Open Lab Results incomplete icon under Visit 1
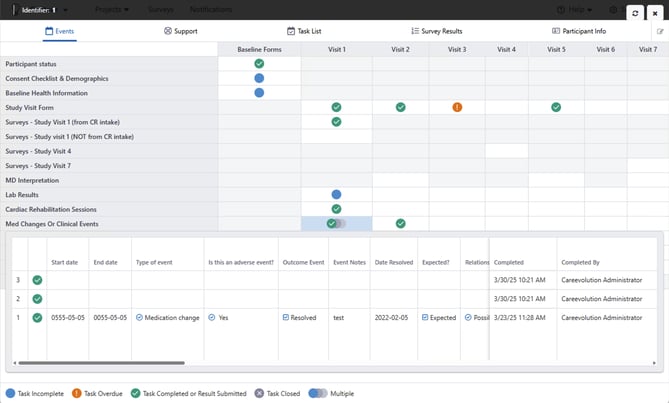The image size is (669, 403). pos(336,194)
